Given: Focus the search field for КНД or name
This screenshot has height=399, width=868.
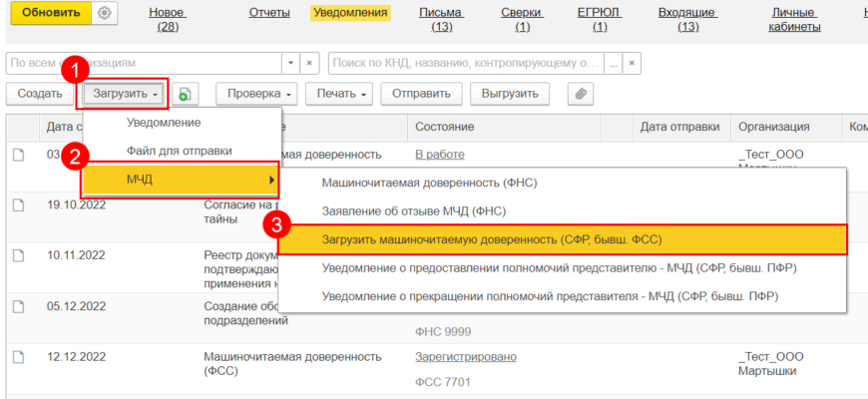Looking at the screenshot, I should (x=466, y=63).
